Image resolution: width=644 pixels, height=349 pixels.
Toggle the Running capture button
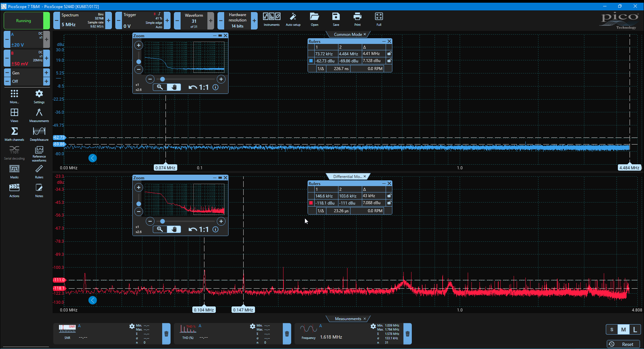[x=27, y=21]
